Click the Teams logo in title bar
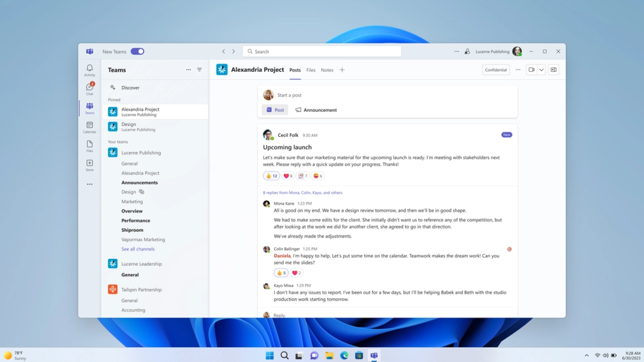The height and width of the screenshot is (362, 644). point(89,51)
